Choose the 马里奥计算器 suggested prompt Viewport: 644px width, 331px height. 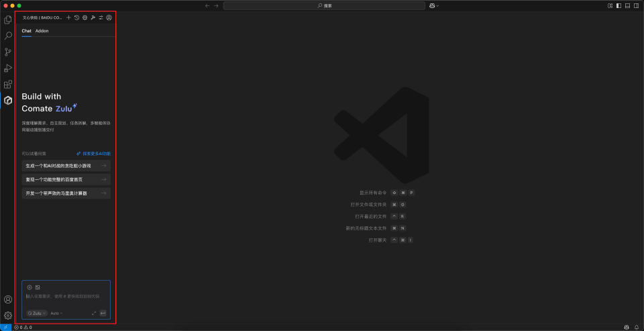coord(66,193)
